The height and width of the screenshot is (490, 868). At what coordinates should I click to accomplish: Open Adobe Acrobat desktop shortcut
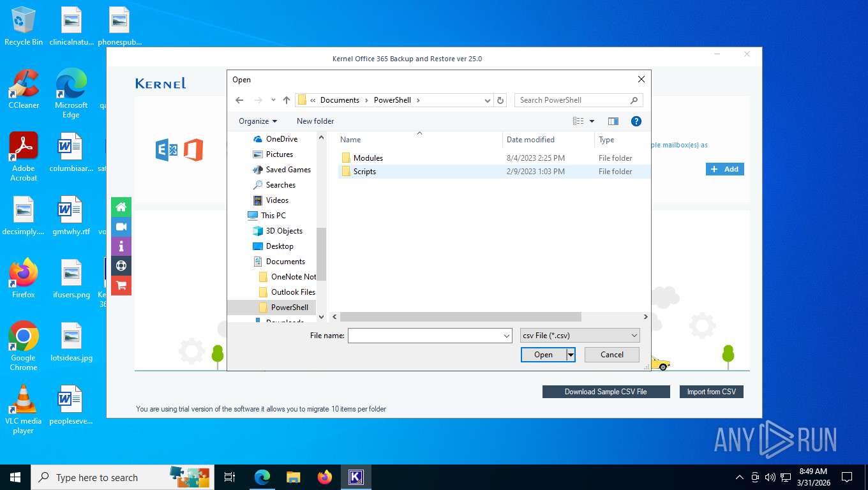(24, 157)
